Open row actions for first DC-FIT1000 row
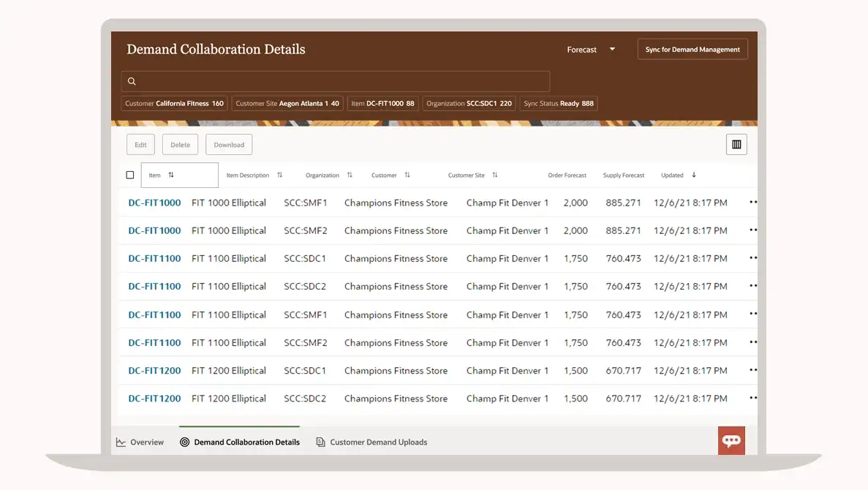Viewport: 868px width, 490px height. click(x=752, y=203)
